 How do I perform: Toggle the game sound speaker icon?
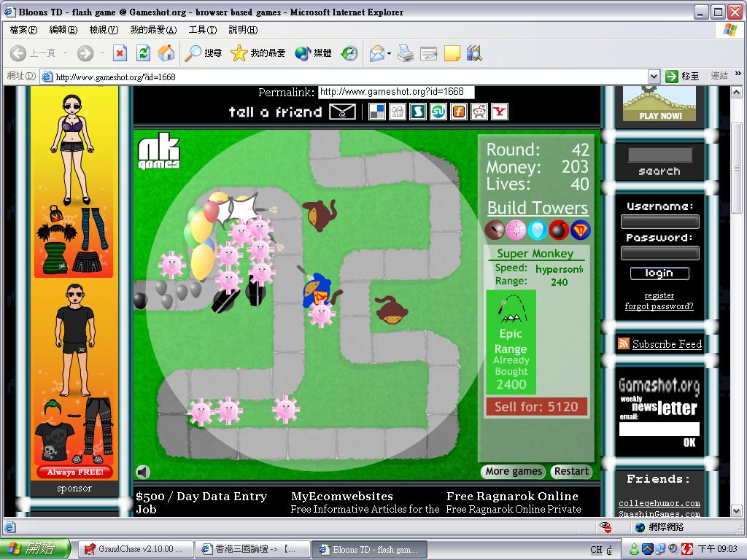pyautogui.click(x=143, y=472)
